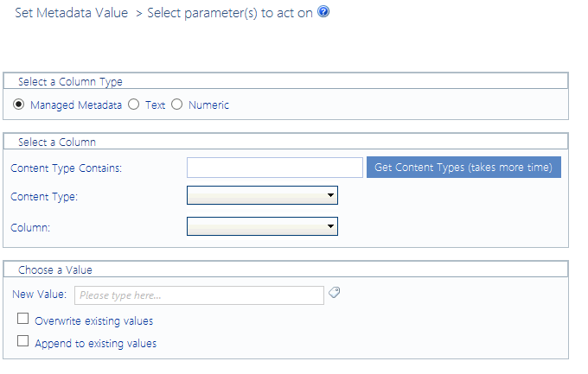Click the arrow on the Column combo box
The width and height of the screenshot is (588, 374).
[330, 226]
